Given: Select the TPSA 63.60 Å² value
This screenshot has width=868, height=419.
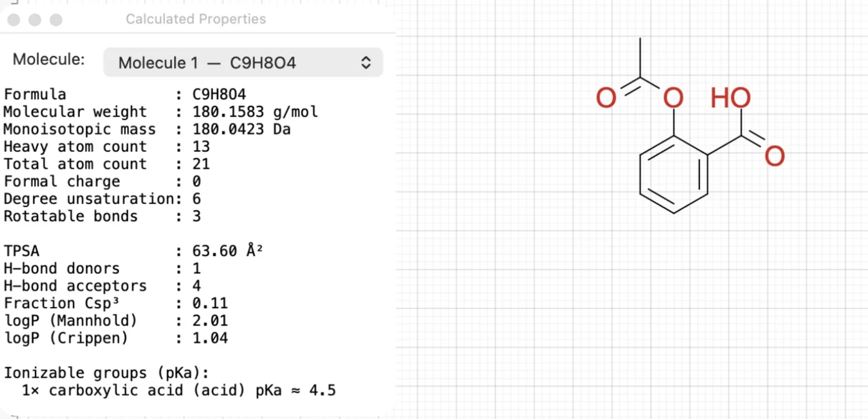Looking at the screenshot, I should point(228,251).
